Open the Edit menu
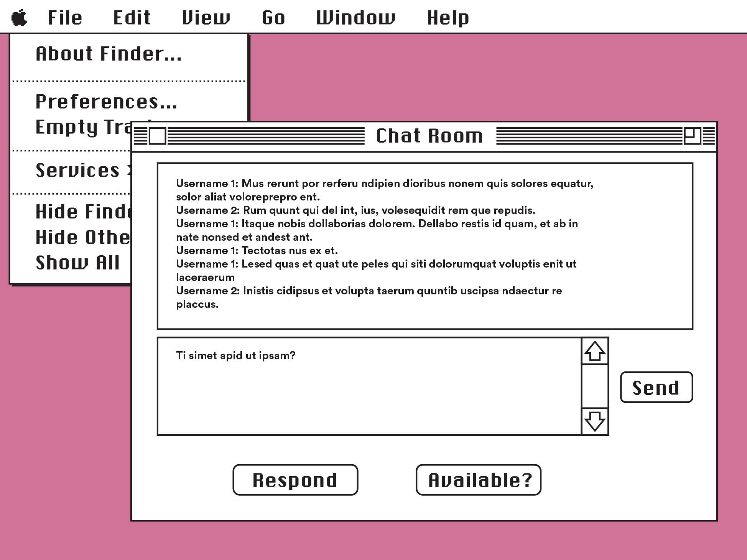Screen dimensions: 747x560 132,18
